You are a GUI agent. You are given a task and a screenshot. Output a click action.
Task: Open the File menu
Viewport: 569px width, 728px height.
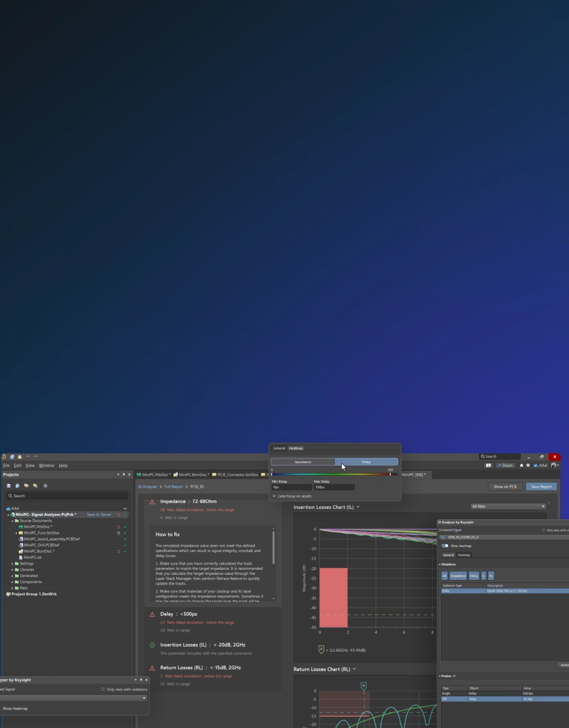pyautogui.click(x=6, y=466)
